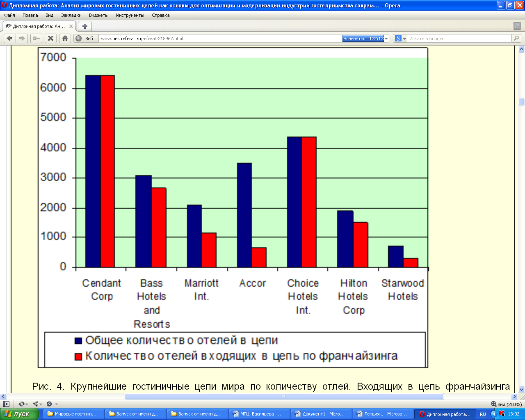Click the bar chart image
525x420 pixels.
pyautogui.click(x=233, y=207)
